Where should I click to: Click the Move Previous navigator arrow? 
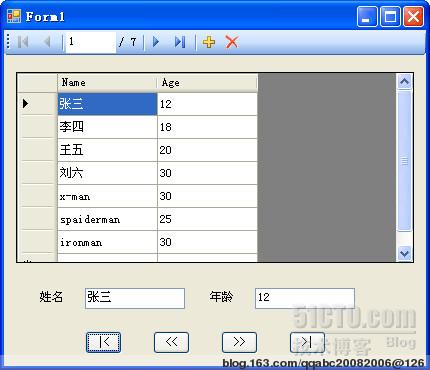[x=47, y=42]
